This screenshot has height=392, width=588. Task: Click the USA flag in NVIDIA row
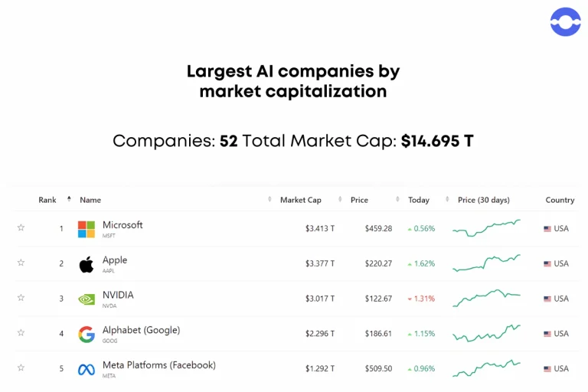coord(547,299)
